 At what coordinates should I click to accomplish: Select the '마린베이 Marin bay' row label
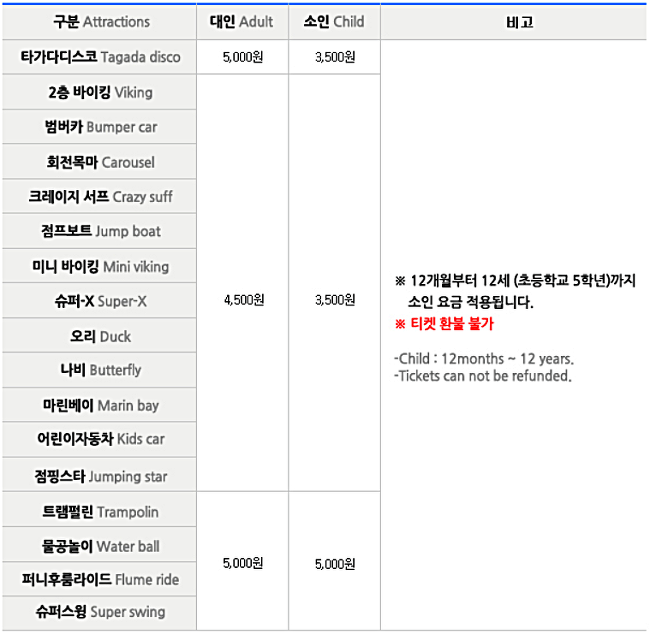[101, 405]
